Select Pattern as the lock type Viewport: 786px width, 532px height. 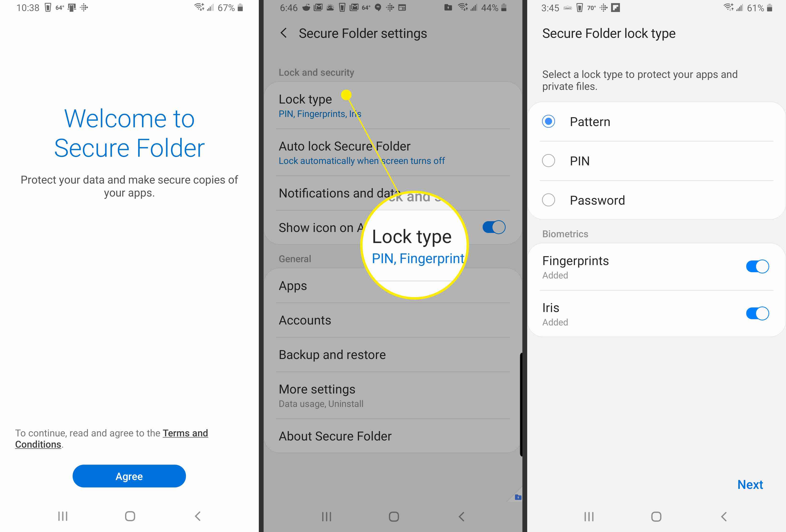[548, 121]
